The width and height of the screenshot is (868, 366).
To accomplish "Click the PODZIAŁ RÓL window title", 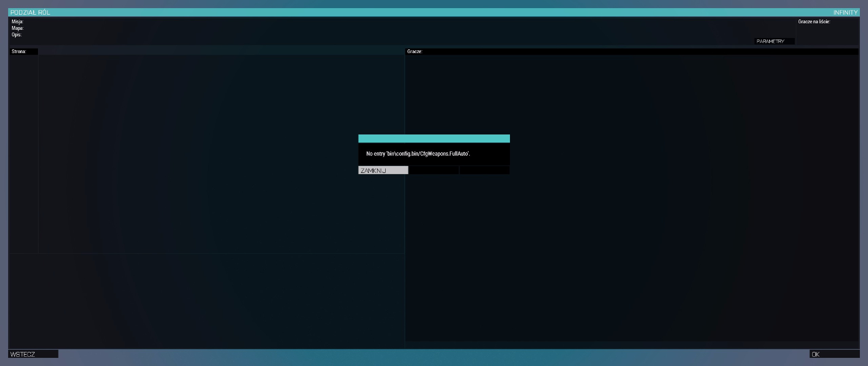I will coord(30,12).
